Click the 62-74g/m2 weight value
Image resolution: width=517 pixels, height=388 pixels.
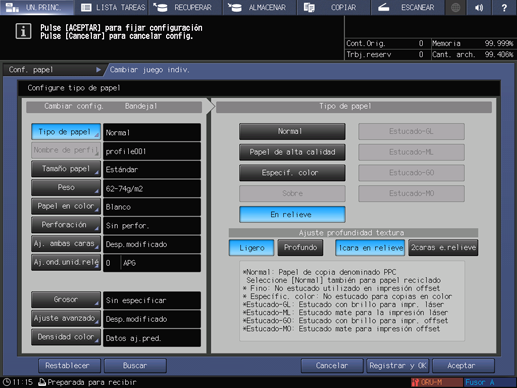tap(152, 188)
